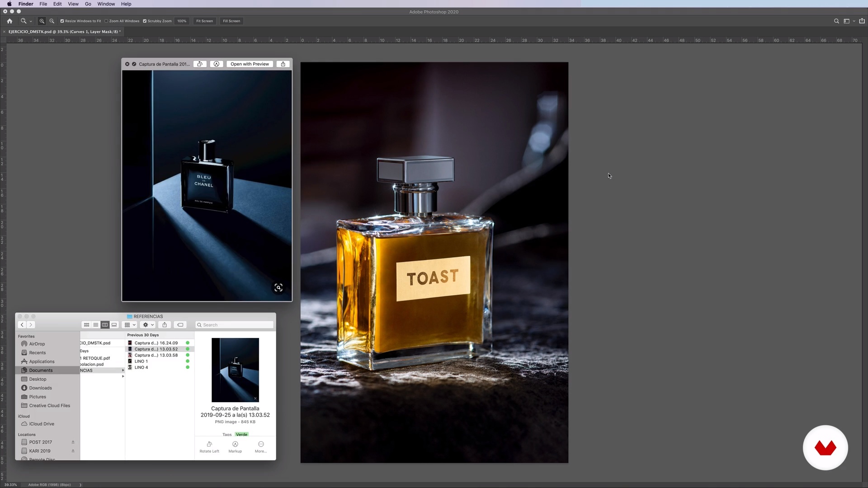Screen dimensions: 868x488
Task: Click the 100% zoom button
Action: tap(182, 21)
